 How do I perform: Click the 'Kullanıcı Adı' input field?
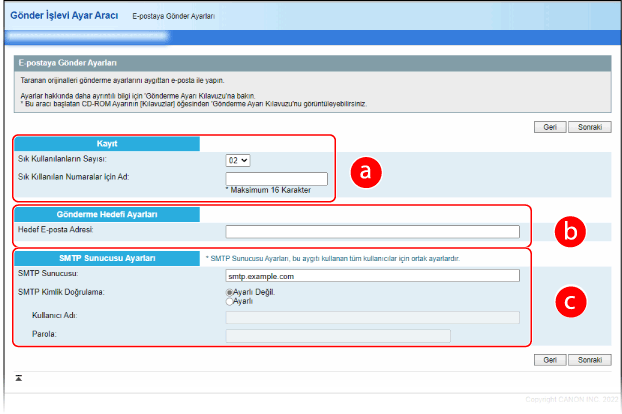pos(372,317)
